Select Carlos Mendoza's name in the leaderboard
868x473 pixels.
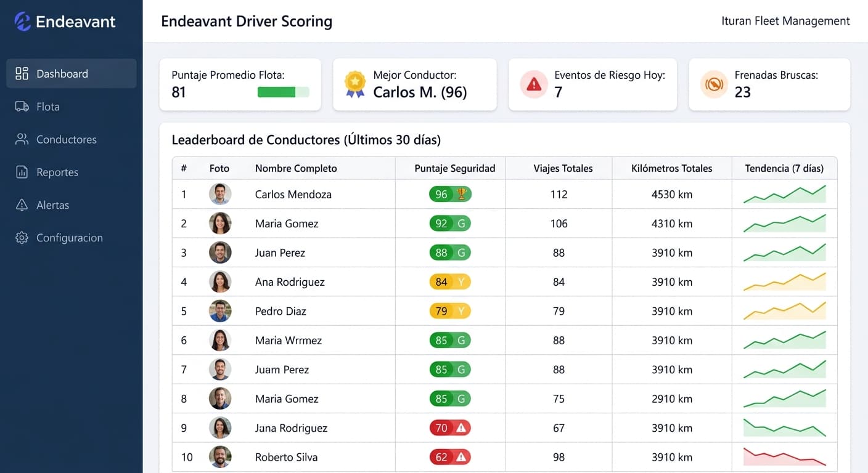click(x=293, y=193)
